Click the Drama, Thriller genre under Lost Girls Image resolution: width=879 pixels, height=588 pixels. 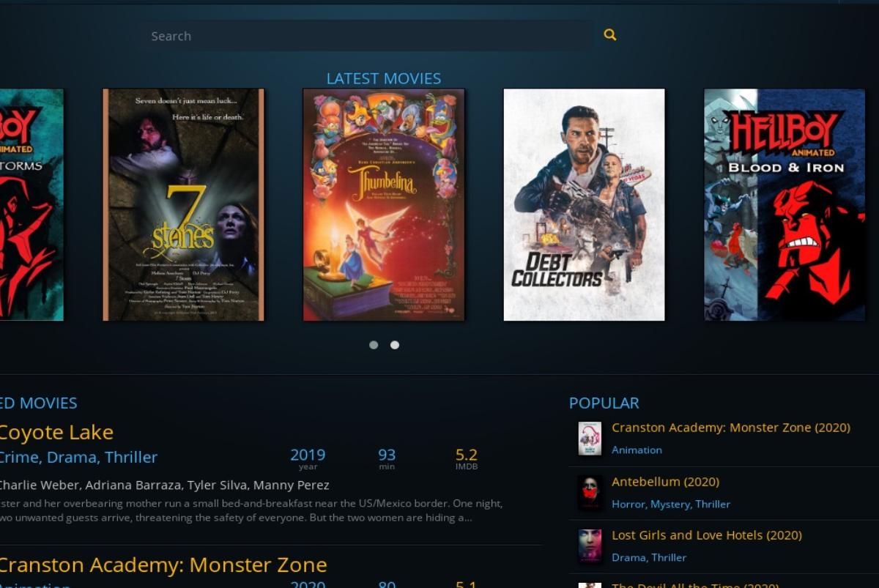click(649, 557)
